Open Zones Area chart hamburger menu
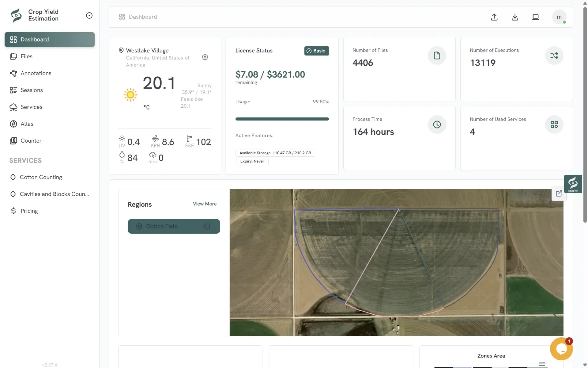588x368 pixels. coord(542,364)
